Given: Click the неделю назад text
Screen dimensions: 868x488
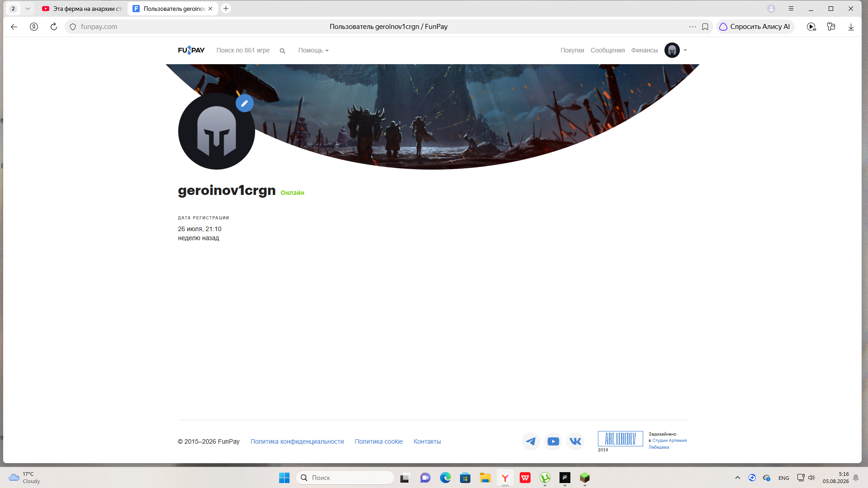Looking at the screenshot, I should [198, 238].
